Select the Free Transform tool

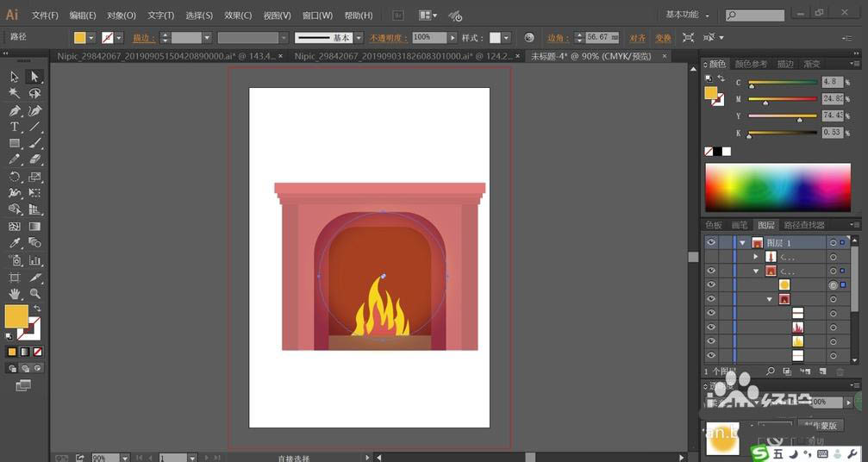[34, 193]
